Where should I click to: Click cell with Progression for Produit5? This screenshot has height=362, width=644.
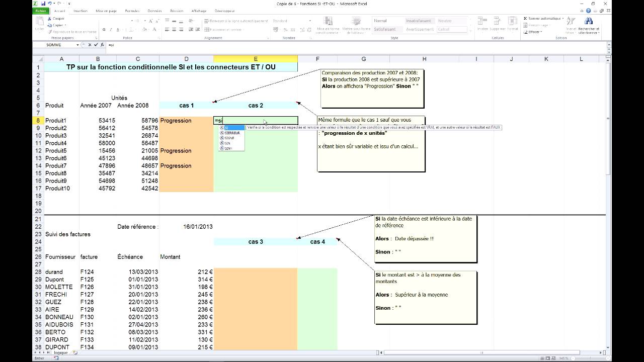186,151
